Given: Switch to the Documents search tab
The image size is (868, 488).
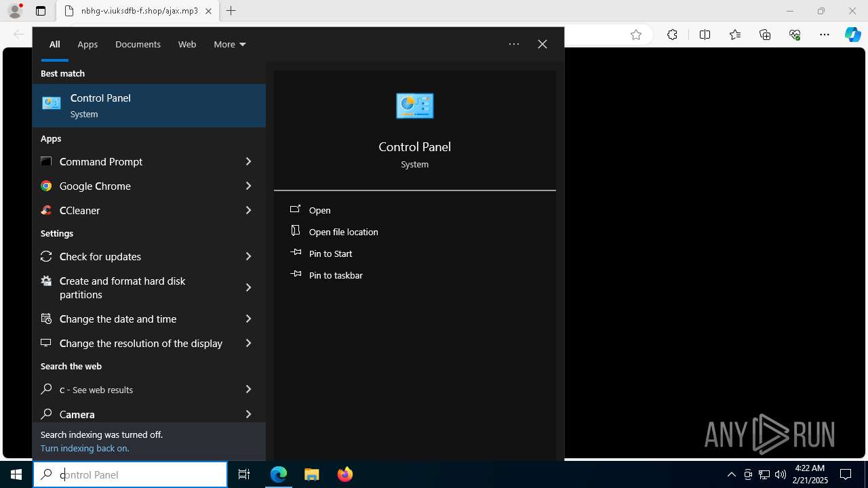Looking at the screenshot, I should 138,44.
